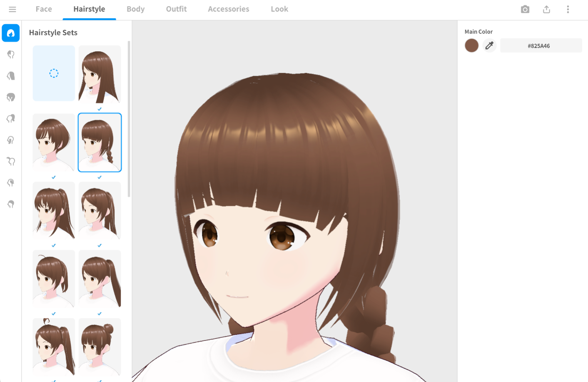Open the camera capture mode

525,9
